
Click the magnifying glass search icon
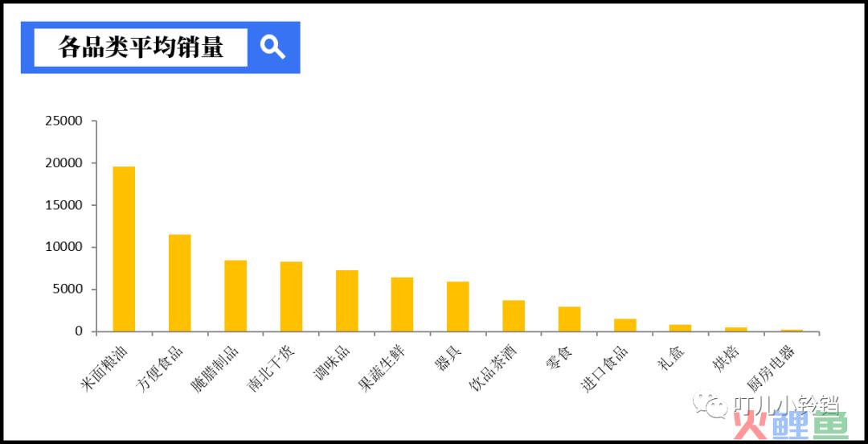pyautogui.click(x=272, y=47)
